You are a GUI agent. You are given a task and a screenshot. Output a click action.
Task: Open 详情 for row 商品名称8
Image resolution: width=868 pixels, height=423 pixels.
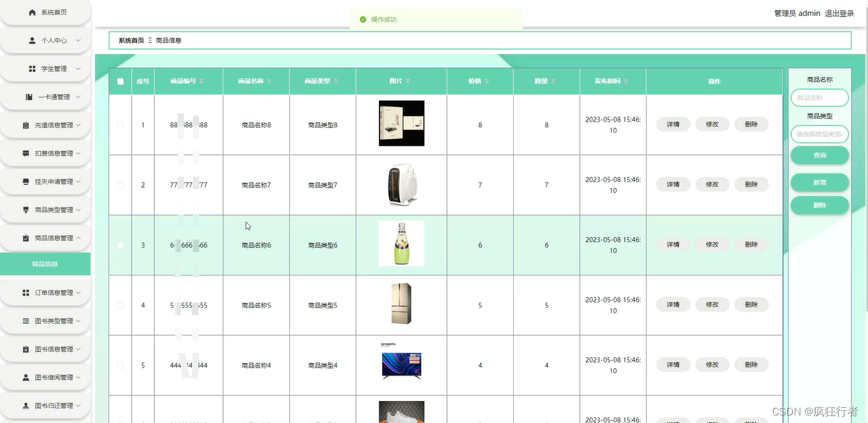tap(673, 125)
